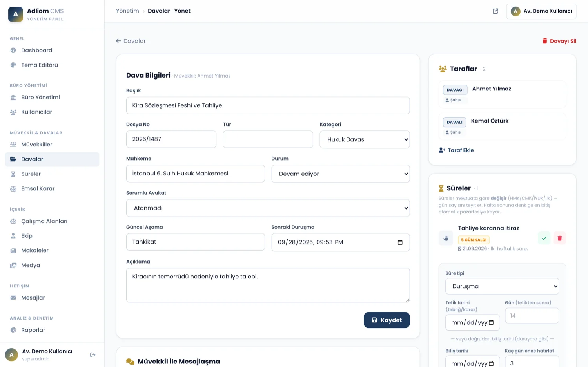Open the Kategori dropdown
This screenshot has width=588, height=367.
(365, 139)
